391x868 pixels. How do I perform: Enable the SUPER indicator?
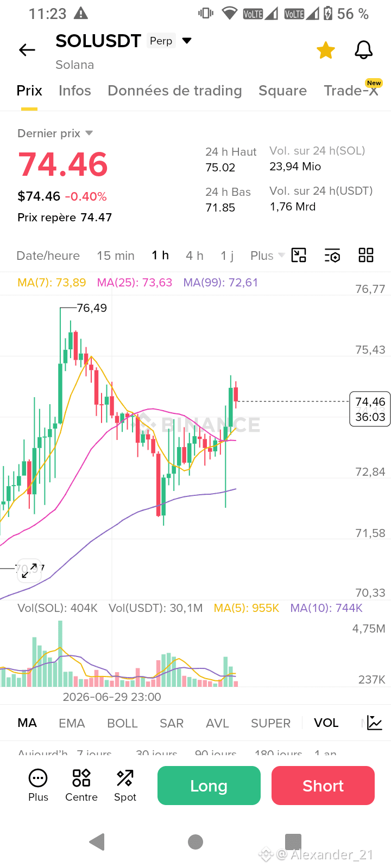270,723
